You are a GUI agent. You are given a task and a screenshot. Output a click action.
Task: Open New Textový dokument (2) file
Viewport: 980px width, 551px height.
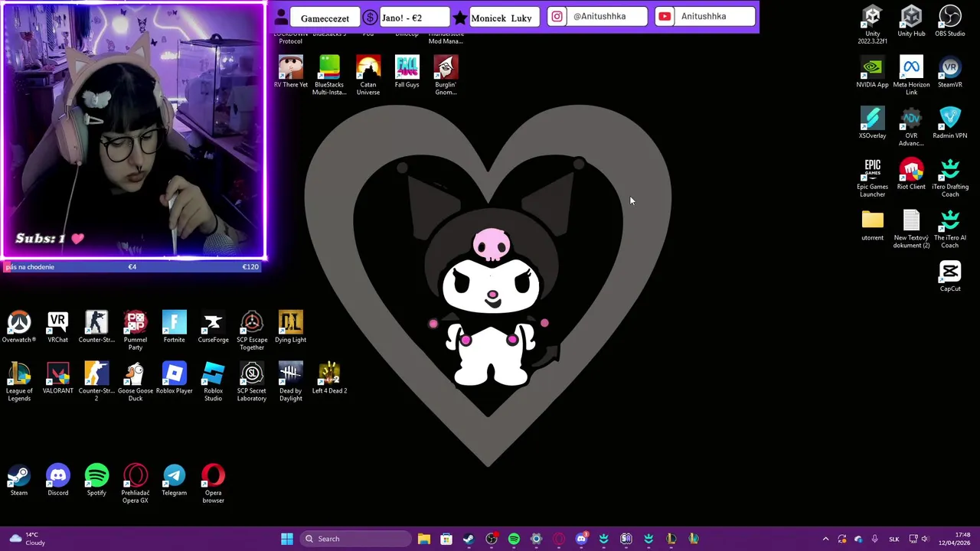(x=911, y=229)
